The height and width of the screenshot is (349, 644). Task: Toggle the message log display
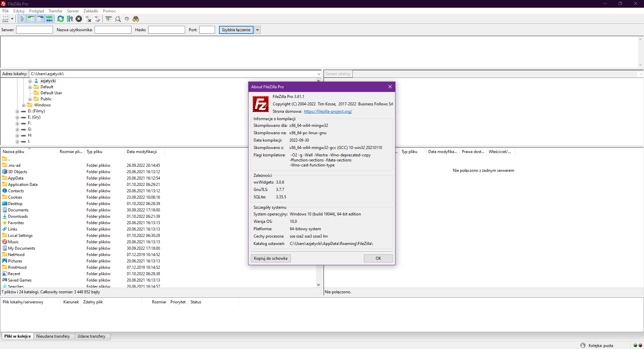click(22, 19)
